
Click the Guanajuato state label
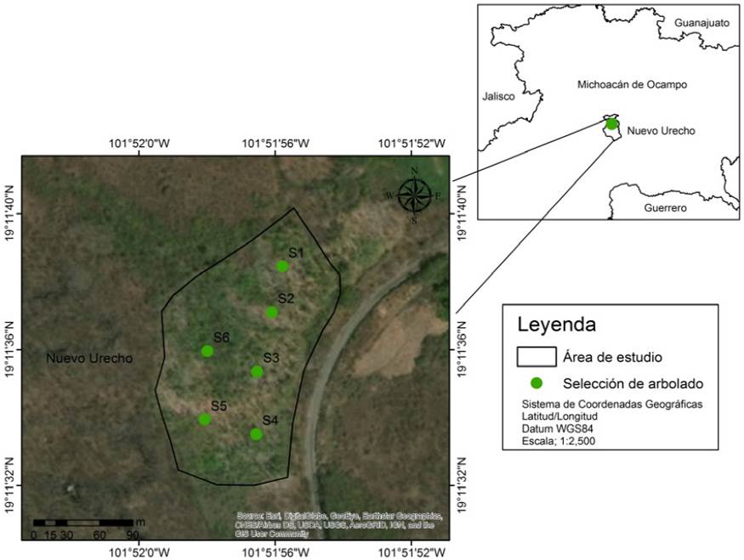(x=701, y=23)
